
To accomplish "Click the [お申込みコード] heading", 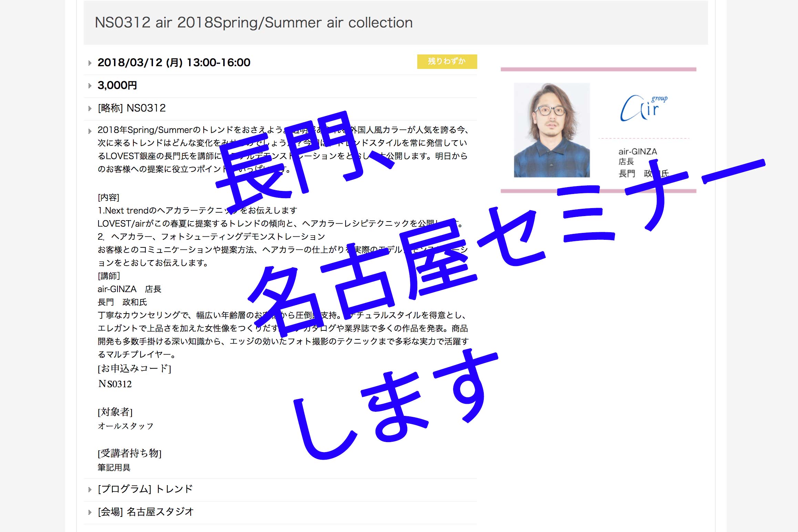I will pos(134,369).
